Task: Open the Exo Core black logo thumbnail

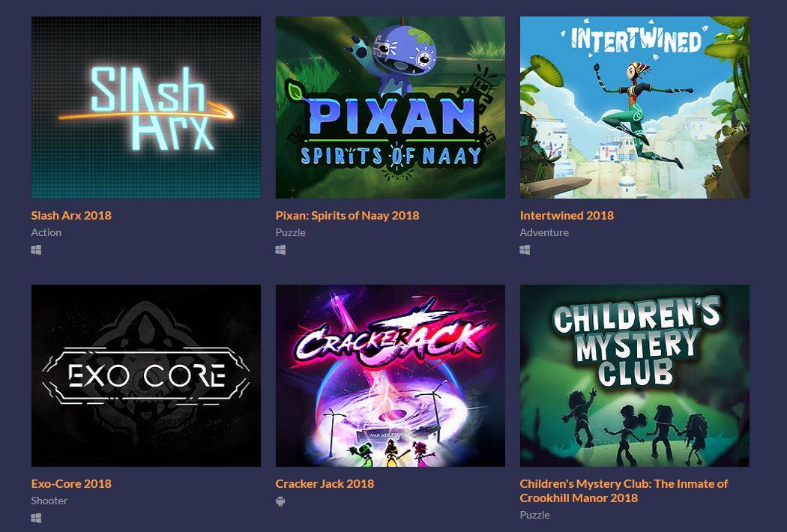Action: 146,376
